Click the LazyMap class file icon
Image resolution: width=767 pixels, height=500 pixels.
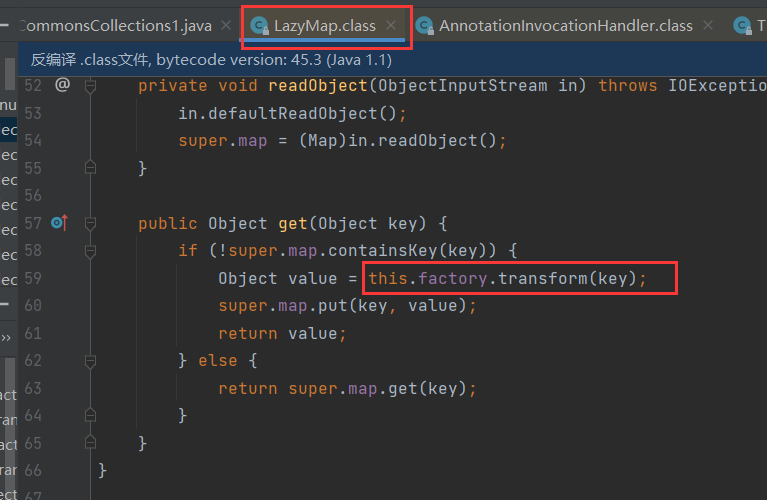[x=259, y=25]
